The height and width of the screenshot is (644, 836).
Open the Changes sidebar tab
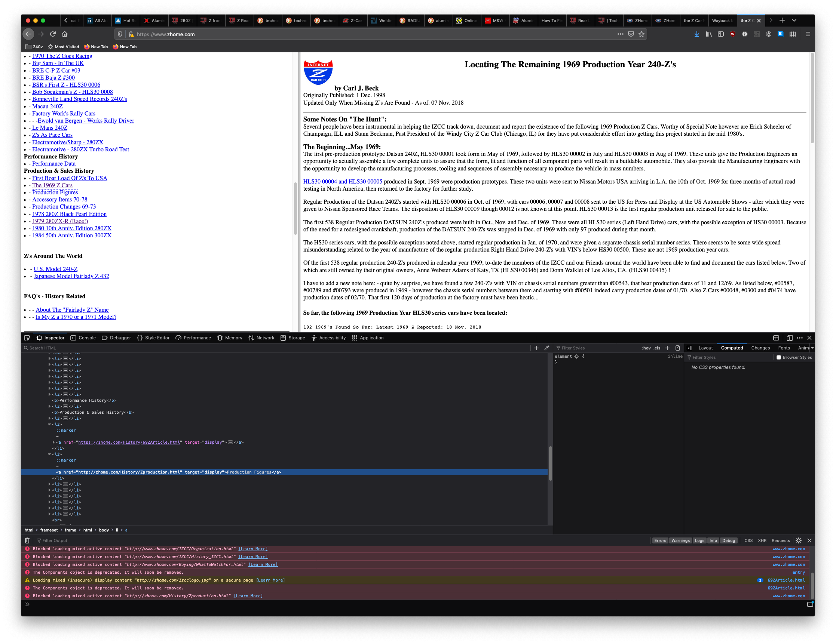760,348
